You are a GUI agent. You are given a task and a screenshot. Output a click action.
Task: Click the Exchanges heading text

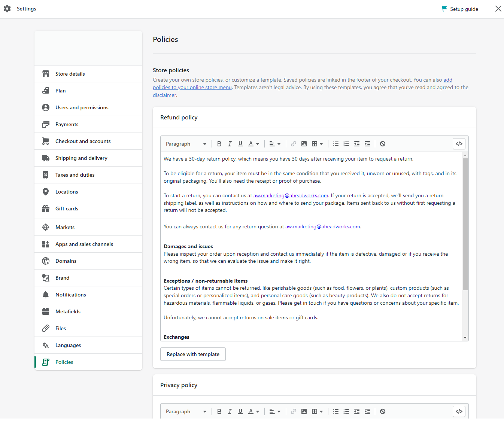[x=176, y=337]
